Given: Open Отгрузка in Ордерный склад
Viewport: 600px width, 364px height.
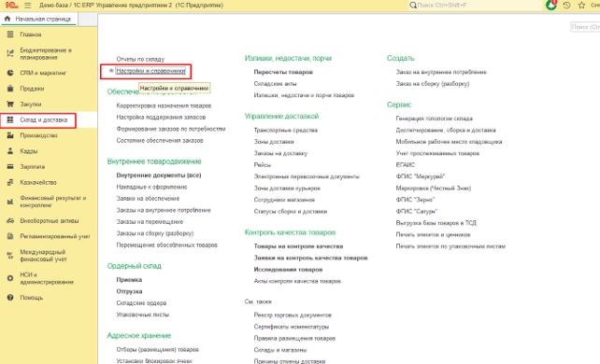Looking at the screenshot, I should tap(129, 291).
